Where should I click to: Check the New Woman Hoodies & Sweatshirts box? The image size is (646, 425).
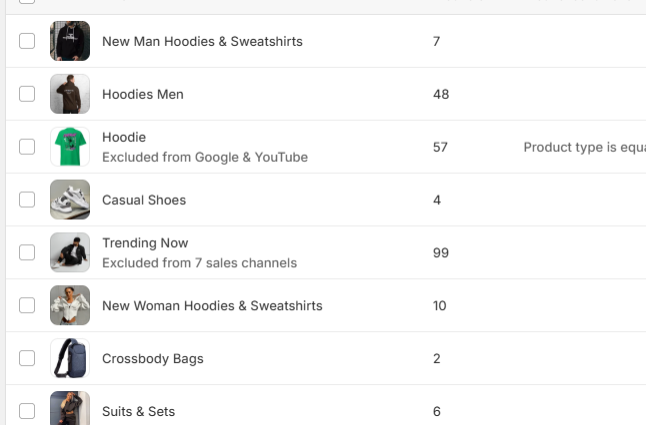coord(27,305)
